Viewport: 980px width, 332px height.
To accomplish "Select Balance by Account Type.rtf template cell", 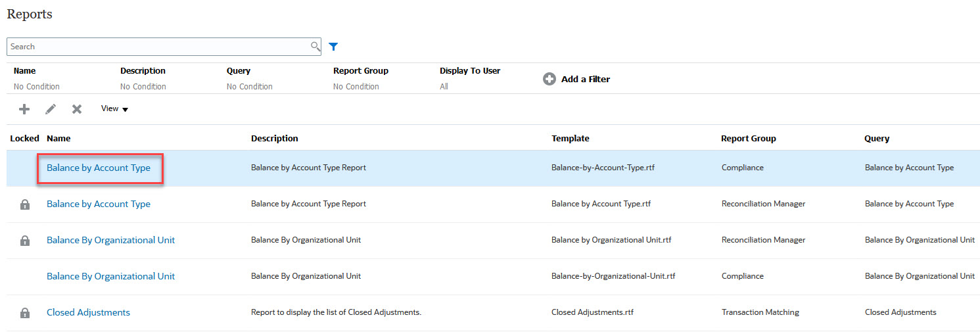I will click(x=603, y=204).
